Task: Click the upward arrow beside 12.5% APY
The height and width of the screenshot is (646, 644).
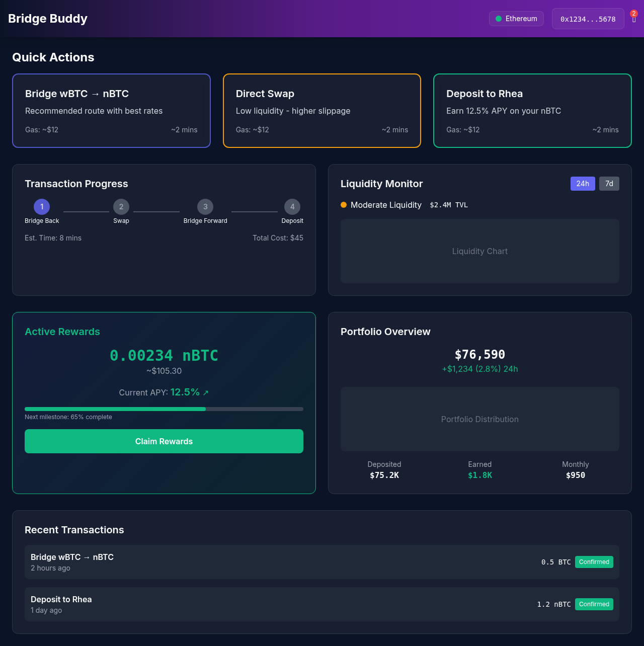Action: click(x=205, y=392)
